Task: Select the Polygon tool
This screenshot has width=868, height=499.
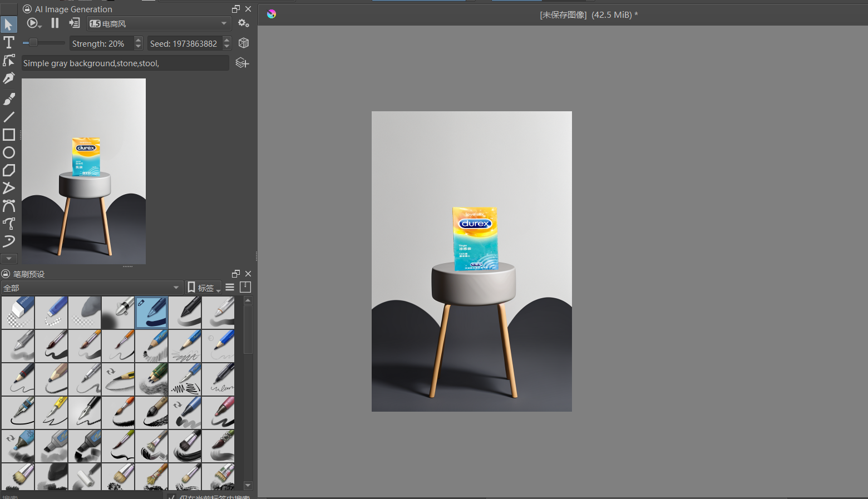Action: pyautogui.click(x=8, y=170)
